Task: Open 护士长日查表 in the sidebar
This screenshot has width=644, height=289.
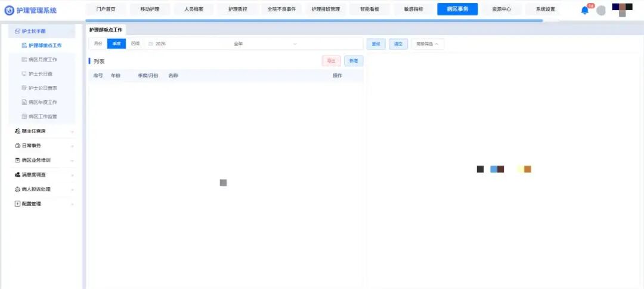Action: 42,88
